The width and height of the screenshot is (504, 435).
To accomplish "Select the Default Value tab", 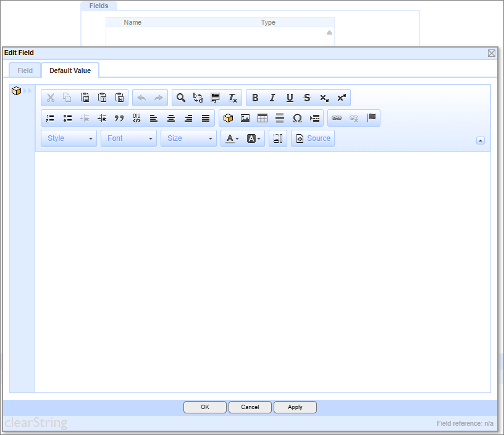I will [x=70, y=70].
